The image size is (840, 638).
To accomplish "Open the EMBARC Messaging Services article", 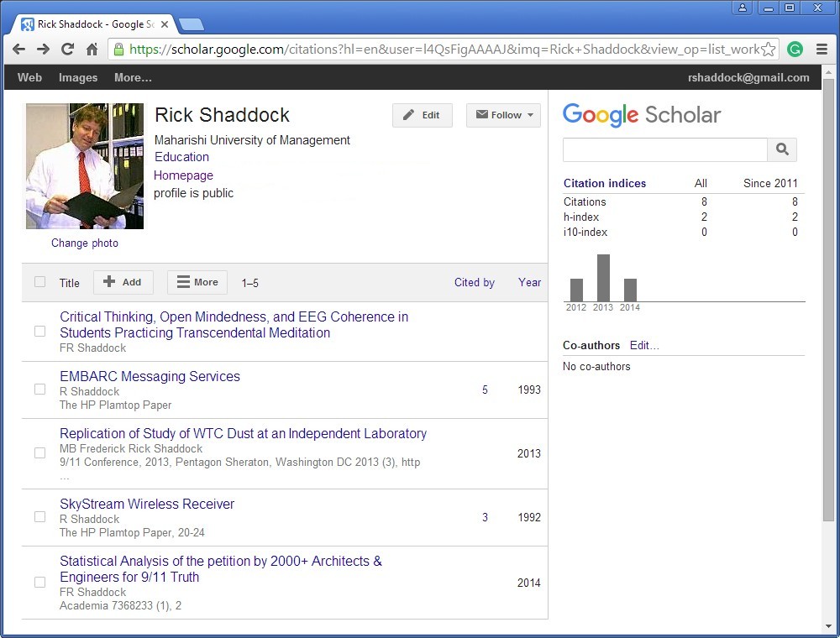I will 150,376.
